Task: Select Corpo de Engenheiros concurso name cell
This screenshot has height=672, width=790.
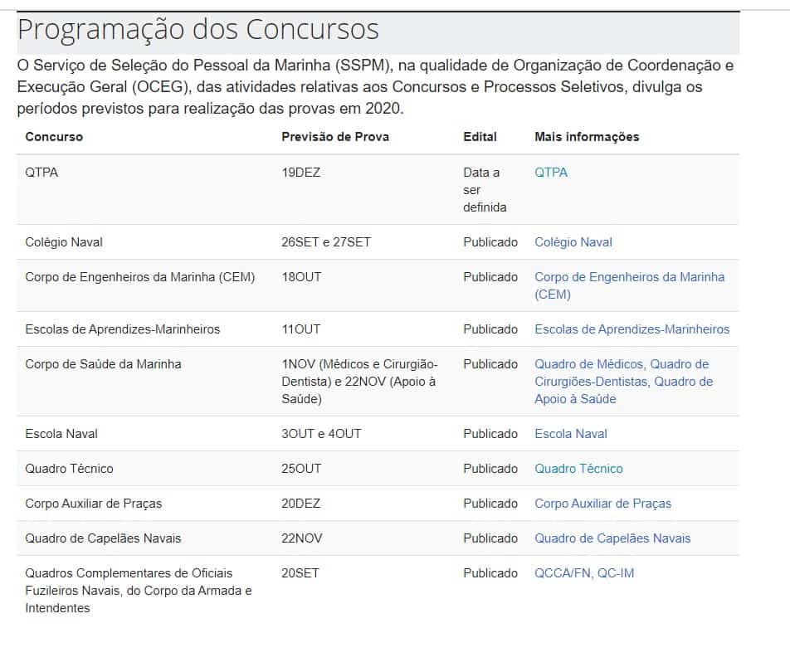Action: pyautogui.click(x=140, y=277)
